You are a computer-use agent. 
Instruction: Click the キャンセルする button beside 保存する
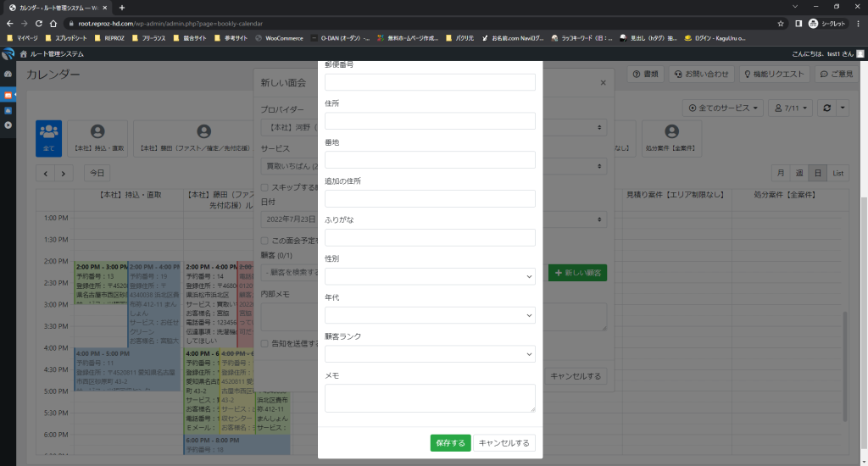click(504, 443)
